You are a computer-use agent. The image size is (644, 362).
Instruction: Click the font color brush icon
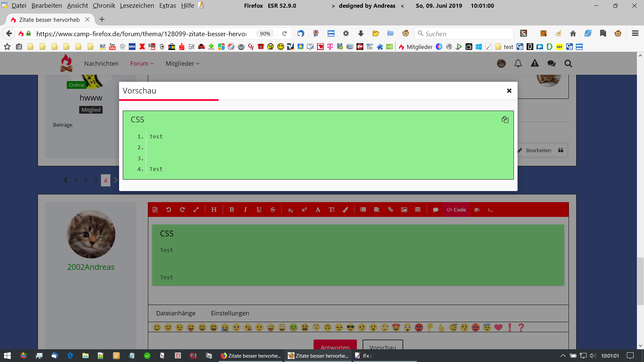[x=345, y=209]
